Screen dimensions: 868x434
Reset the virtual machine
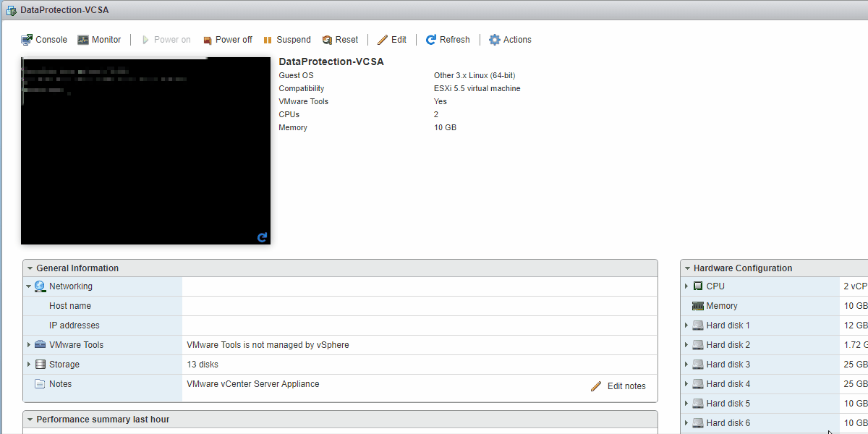point(340,40)
